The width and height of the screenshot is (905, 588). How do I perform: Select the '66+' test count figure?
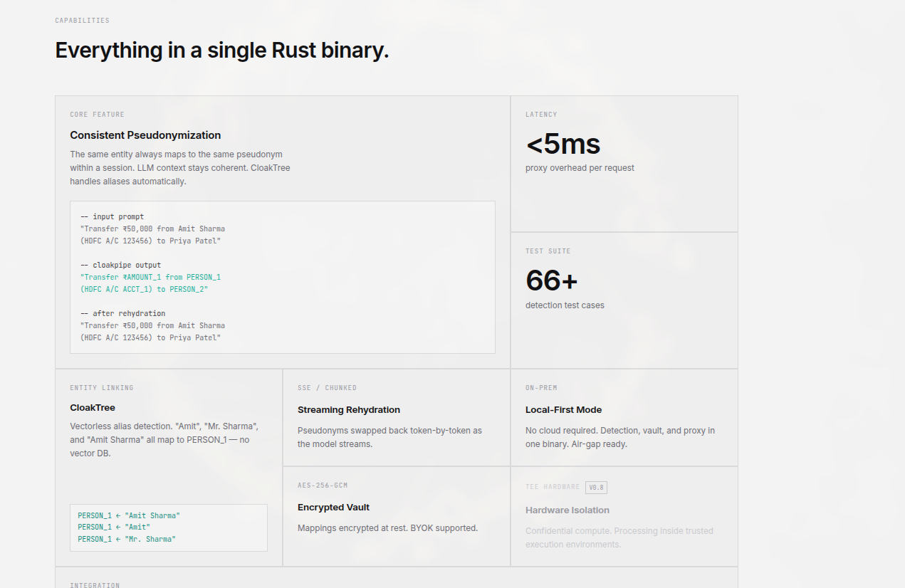tap(552, 280)
